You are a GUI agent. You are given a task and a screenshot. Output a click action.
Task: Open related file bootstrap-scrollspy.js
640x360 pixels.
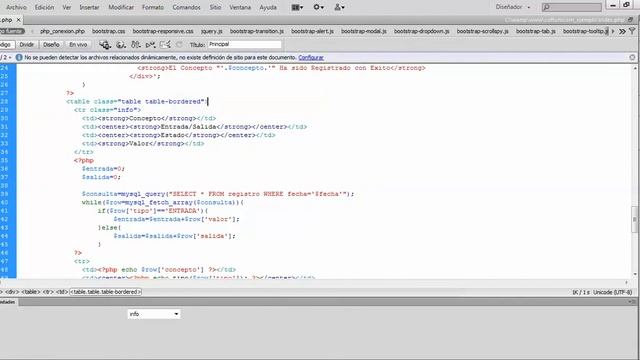(x=482, y=31)
